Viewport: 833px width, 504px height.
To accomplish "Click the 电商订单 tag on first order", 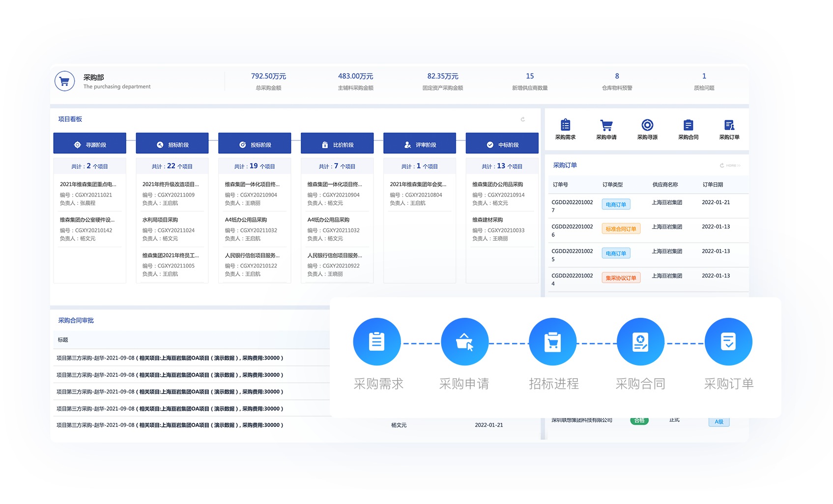I will coord(616,204).
